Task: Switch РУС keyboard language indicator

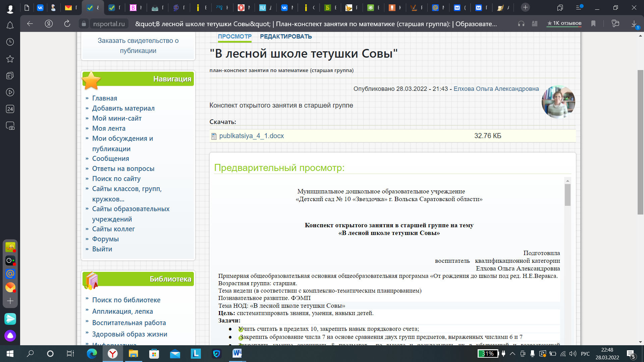Action: coord(585,354)
